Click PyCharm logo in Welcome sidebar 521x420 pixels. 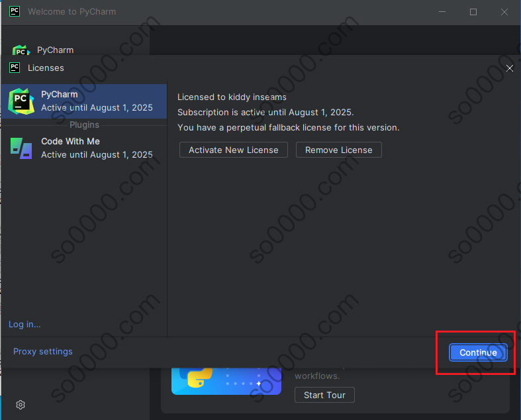click(21, 50)
